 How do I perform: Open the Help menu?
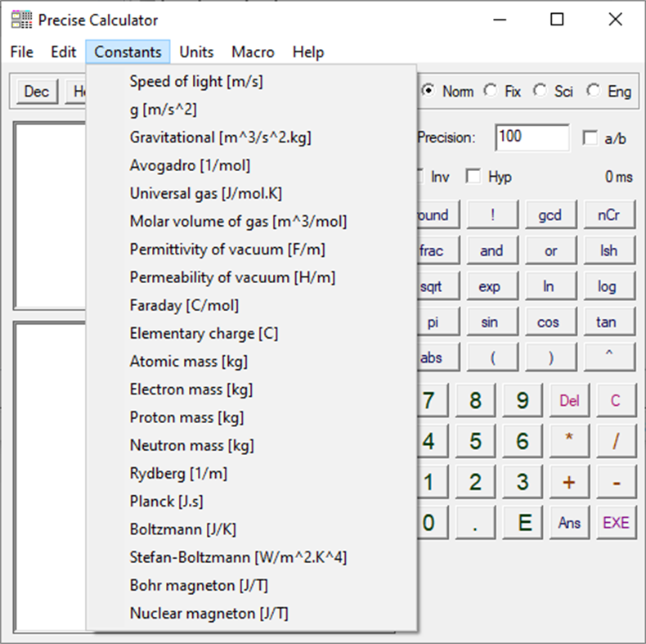pos(308,52)
